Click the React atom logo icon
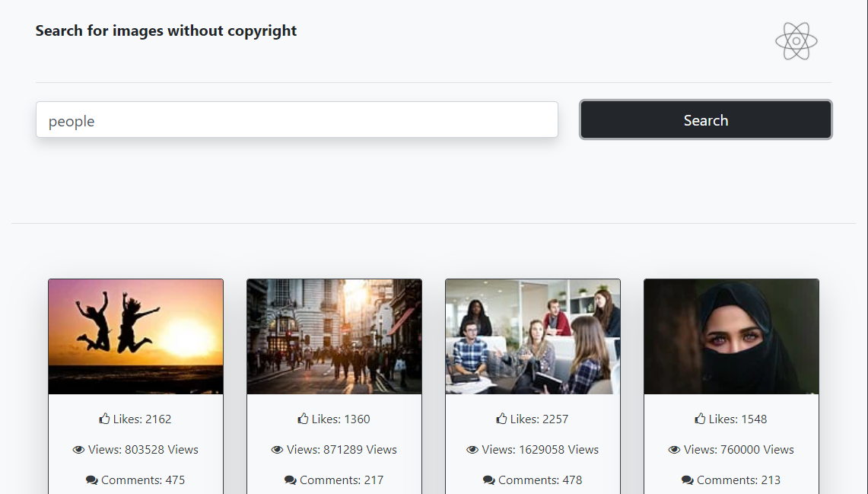The width and height of the screenshot is (868, 494). click(796, 41)
